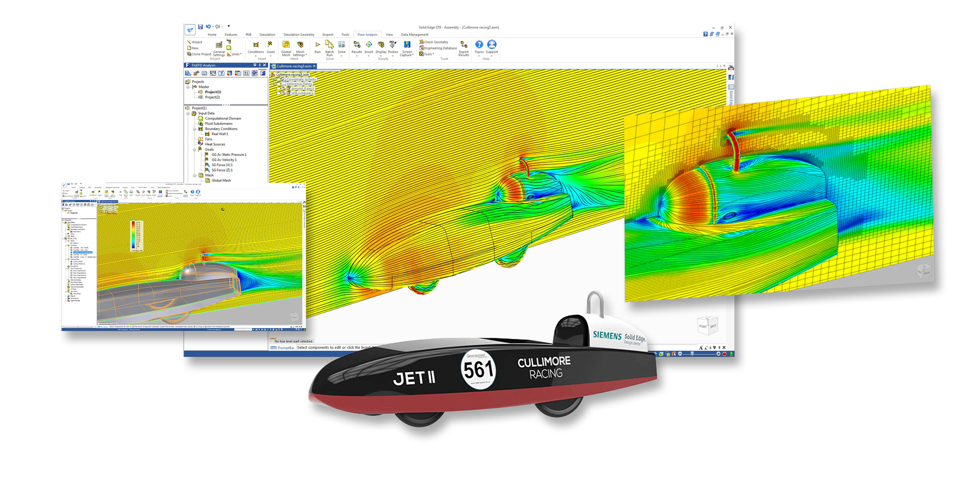Toggle the Reference Planes checkbox
The width and height of the screenshot is (980, 504).
point(278,84)
